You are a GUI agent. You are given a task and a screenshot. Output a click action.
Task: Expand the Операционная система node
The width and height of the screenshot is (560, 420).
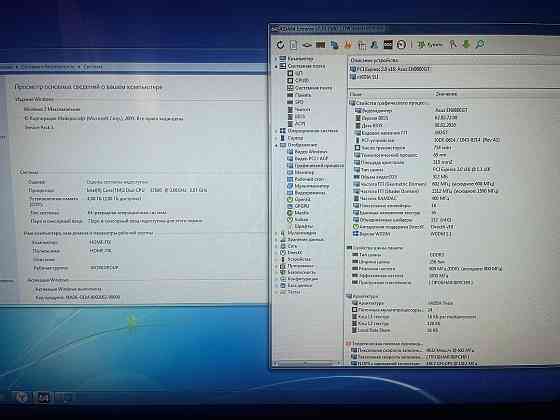click(276, 131)
